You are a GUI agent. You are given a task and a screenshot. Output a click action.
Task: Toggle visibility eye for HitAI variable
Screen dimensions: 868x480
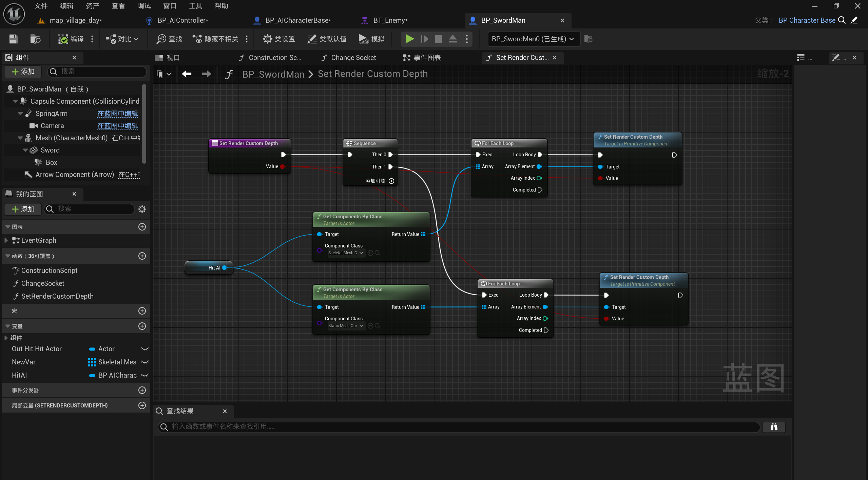145,375
